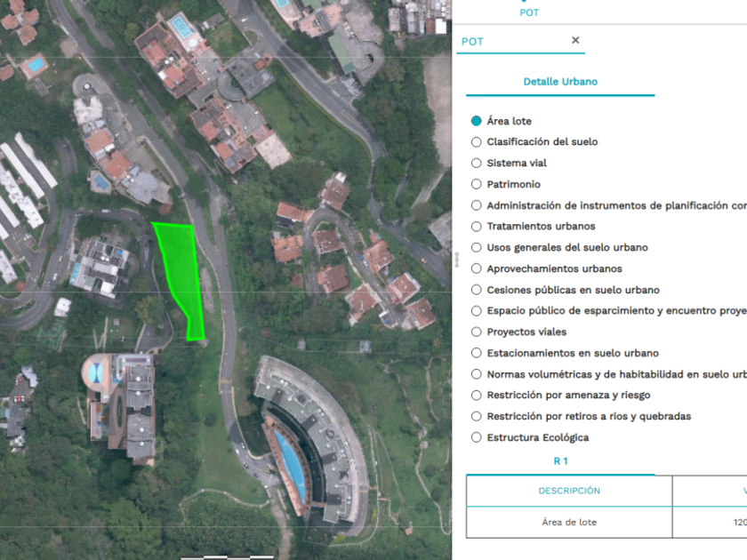Pick Restricción por retiros a ríos y quebradas
Viewport: 747px width, 560px height.
477,417
